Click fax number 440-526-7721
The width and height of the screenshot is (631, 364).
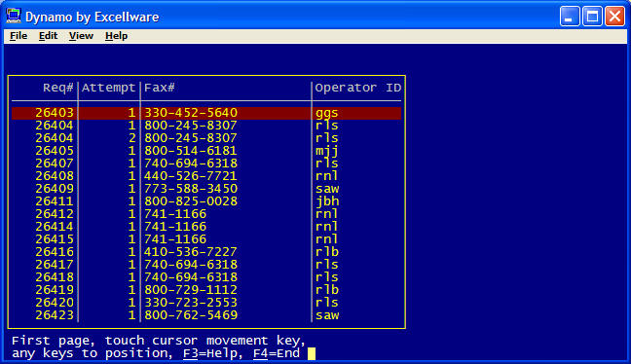click(191, 176)
